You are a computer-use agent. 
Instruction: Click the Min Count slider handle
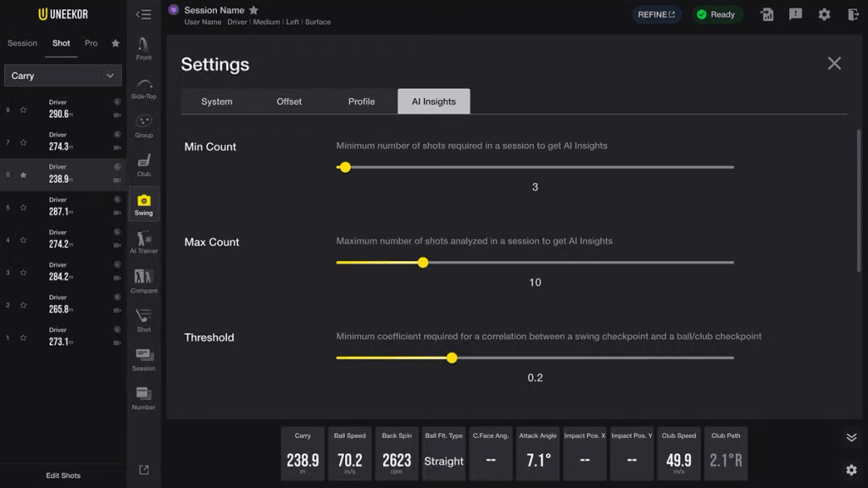coord(345,167)
